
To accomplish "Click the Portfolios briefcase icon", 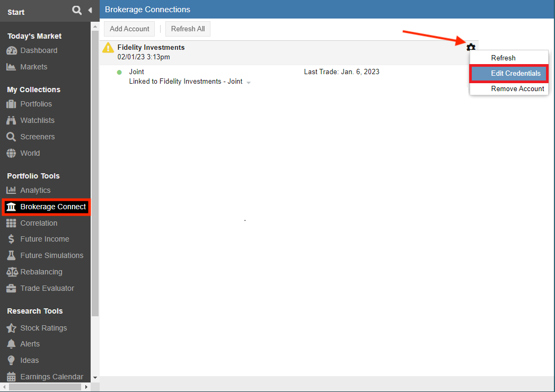I will point(11,104).
